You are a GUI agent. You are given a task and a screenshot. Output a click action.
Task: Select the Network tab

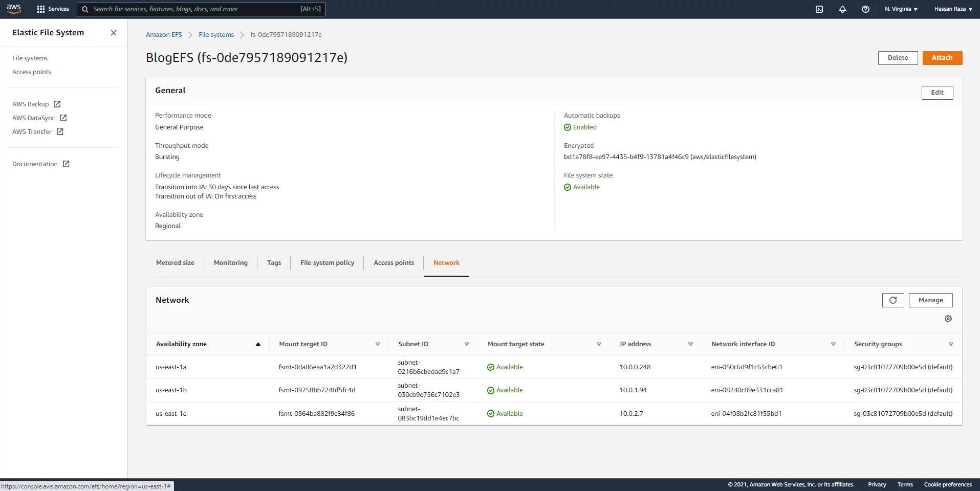click(x=446, y=263)
